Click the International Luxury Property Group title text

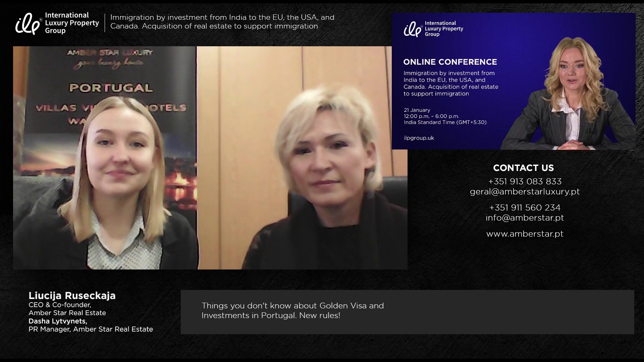pos(72,23)
